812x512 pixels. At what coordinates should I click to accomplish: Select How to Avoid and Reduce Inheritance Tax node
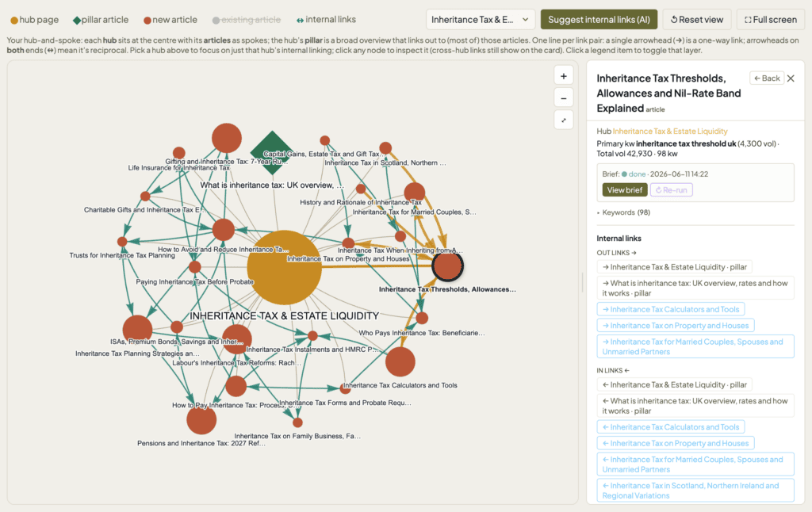click(x=223, y=230)
